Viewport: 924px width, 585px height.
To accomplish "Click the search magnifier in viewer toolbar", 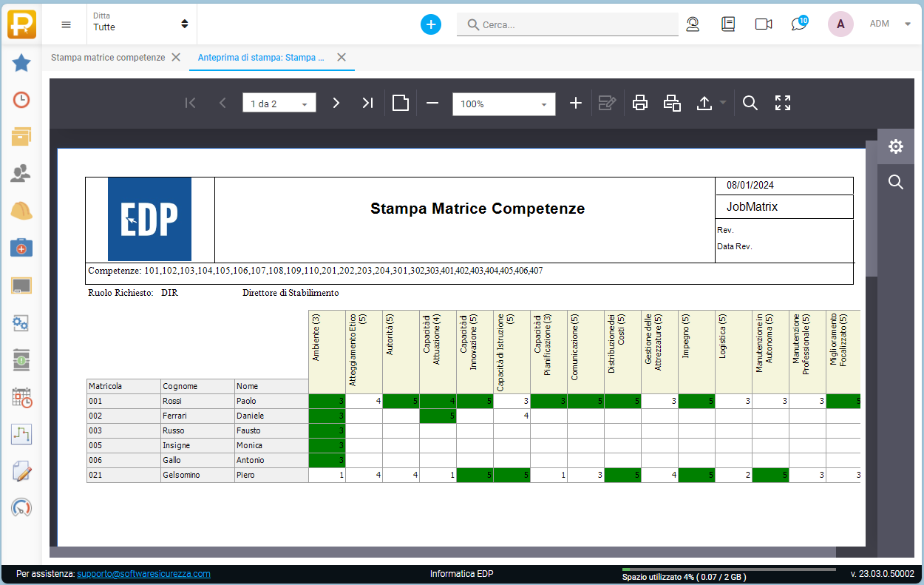I will coord(750,104).
